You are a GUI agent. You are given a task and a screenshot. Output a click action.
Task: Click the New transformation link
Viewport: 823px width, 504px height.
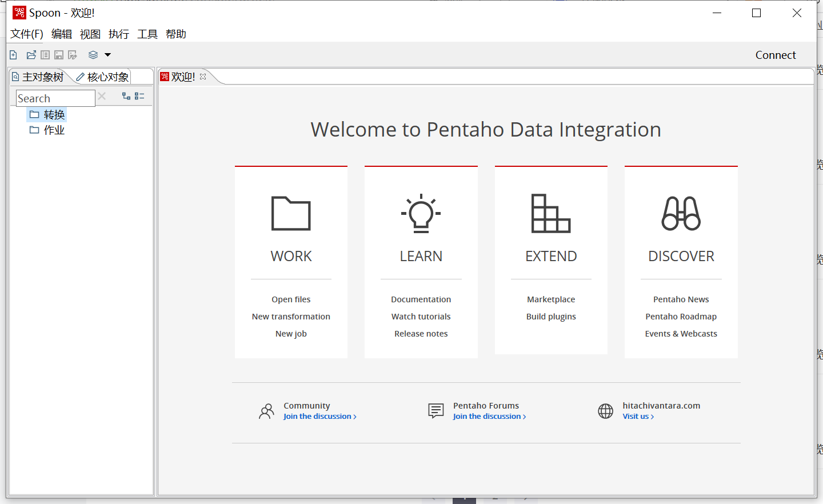[291, 317]
